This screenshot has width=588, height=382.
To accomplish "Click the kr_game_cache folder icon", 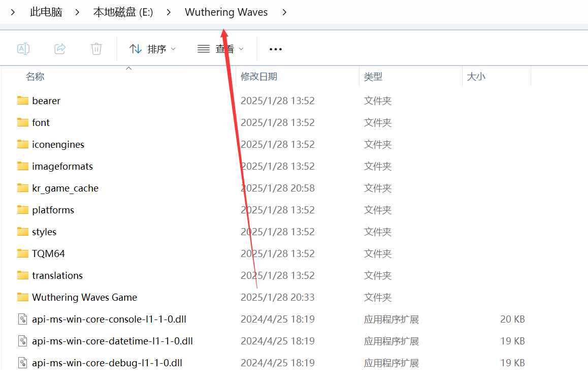I will coord(22,188).
